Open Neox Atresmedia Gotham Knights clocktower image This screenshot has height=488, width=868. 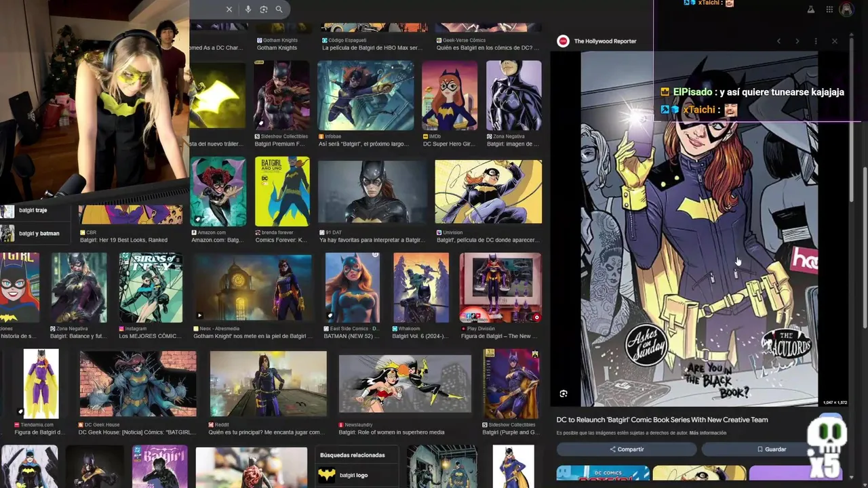click(252, 288)
